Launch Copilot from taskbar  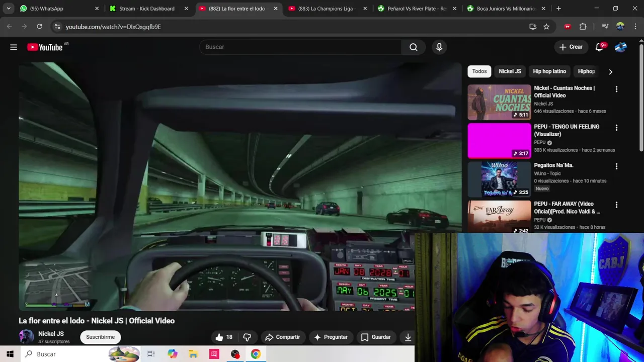173,354
